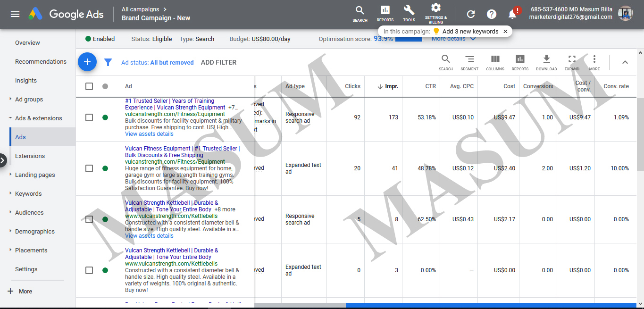
Task: Open More details on optimisation score
Action: (x=453, y=39)
